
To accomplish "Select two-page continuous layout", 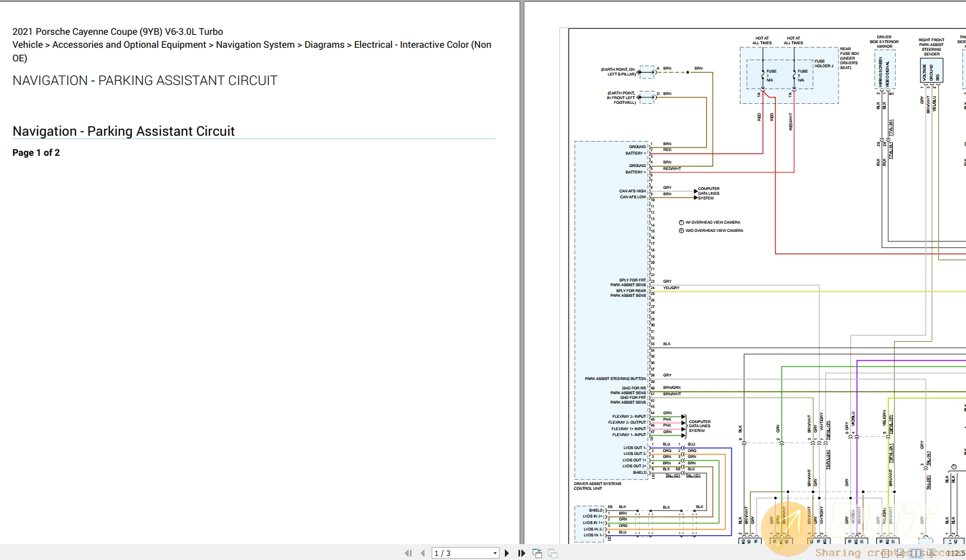I will 932,553.
